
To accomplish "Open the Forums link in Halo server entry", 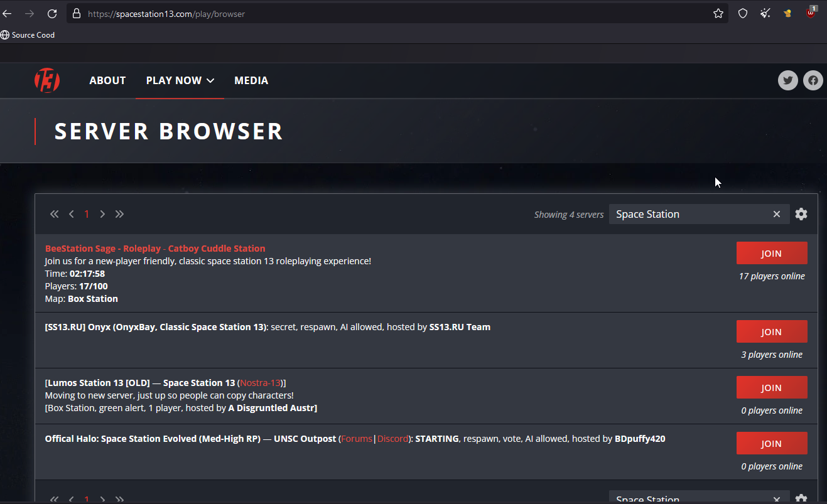I will [x=357, y=439].
